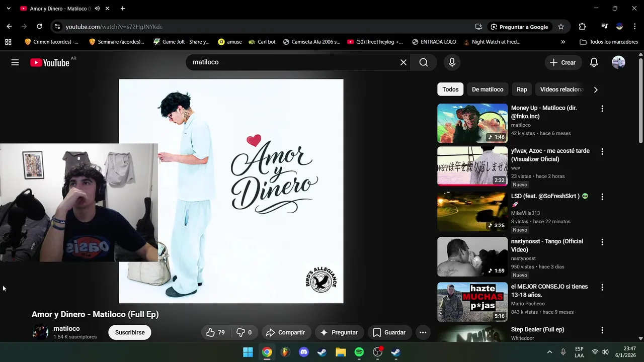Screen dimensions: 644x362
Task: Click the Compartir share button
Action: pos(285,332)
